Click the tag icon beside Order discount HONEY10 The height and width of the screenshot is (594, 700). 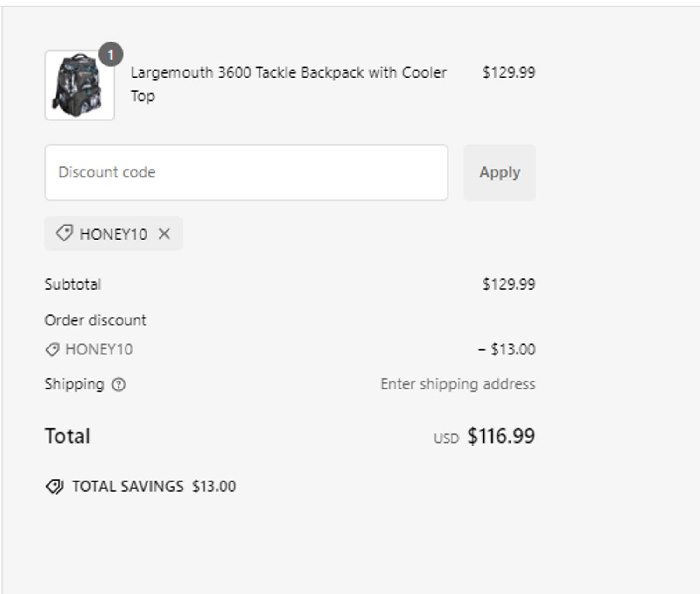[x=52, y=349]
